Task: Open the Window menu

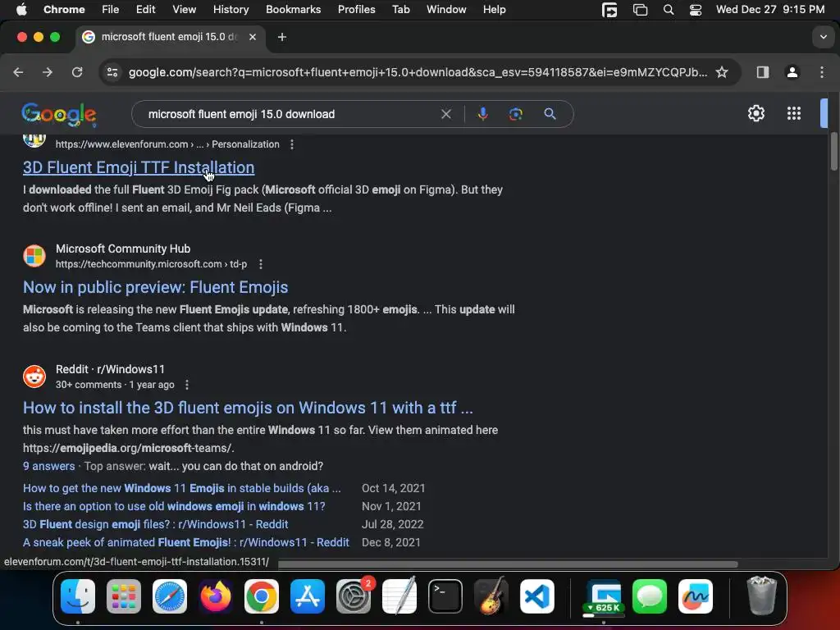Action: tap(446, 10)
